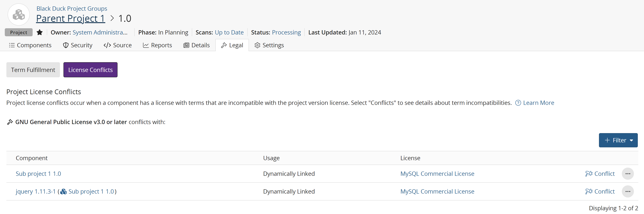Screen dimensions: 644x214
Task: Click the Black Duck project group logo
Action: pos(19,15)
